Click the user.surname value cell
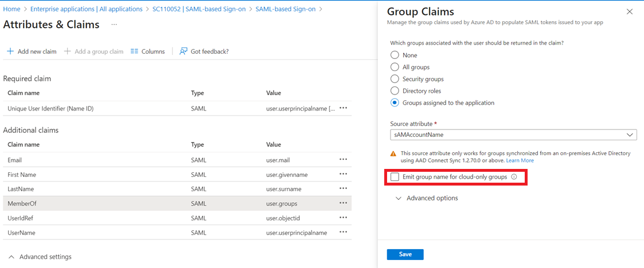Image resolution: width=644 pixels, height=268 pixels. pos(284,189)
